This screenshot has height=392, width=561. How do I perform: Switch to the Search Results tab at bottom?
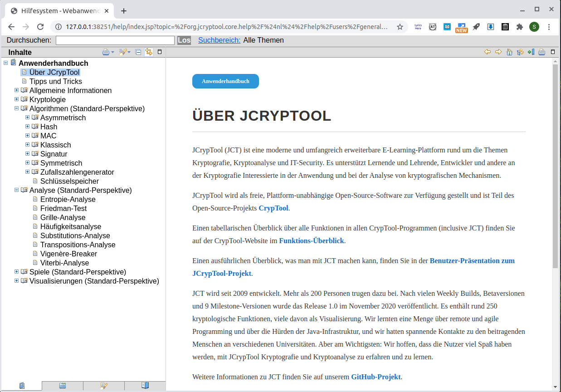(x=104, y=386)
